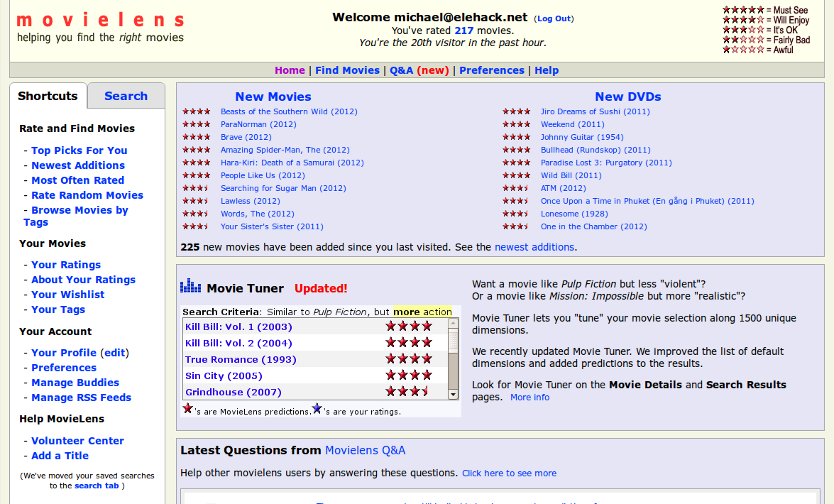This screenshot has width=834, height=504.
Task: Click stars next to Grindhouse (2007)
Action: click(x=407, y=392)
